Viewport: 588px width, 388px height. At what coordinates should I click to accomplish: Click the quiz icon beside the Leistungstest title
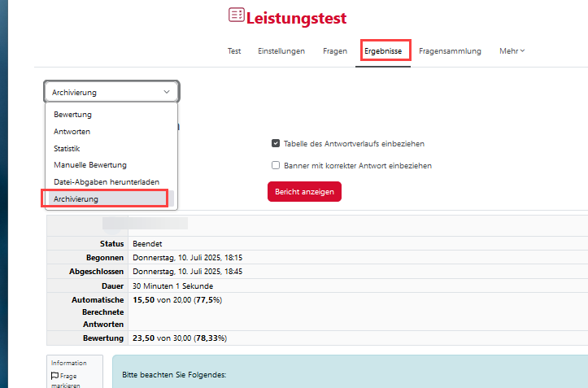pos(236,15)
